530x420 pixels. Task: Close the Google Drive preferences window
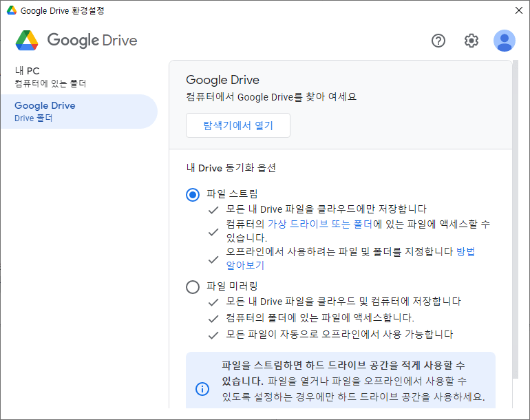click(519, 10)
